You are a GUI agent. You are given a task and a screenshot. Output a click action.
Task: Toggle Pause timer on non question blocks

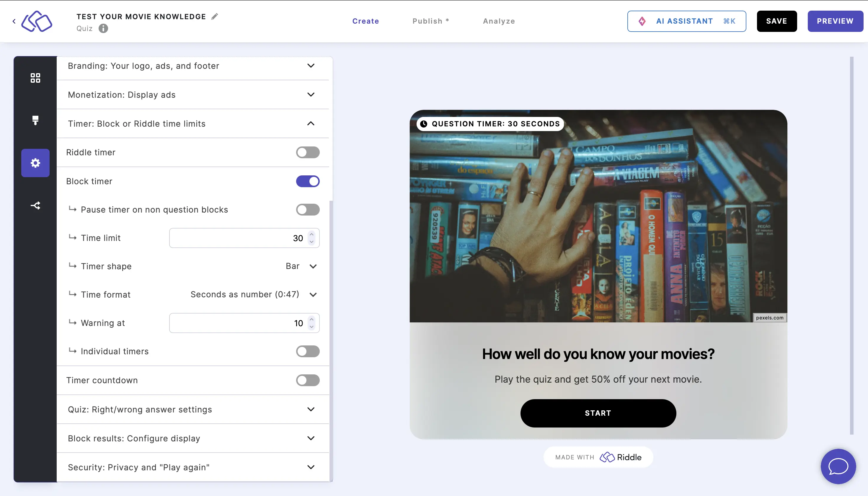point(308,209)
